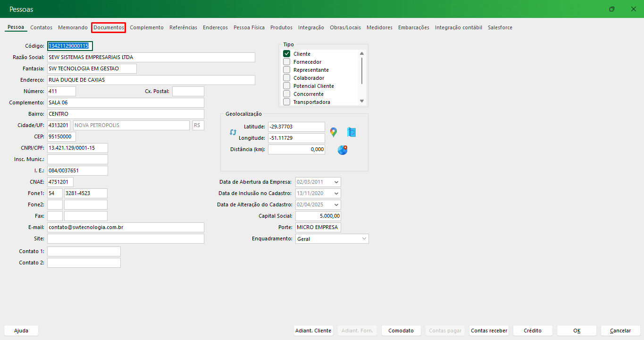
Task: Open location in Google Maps pin icon
Action: (x=334, y=132)
